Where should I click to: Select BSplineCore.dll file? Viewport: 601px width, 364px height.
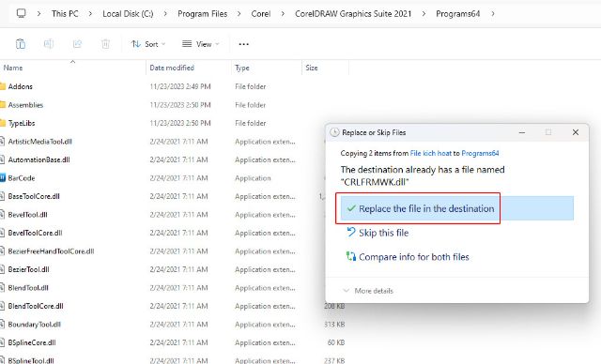click(x=32, y=342)
